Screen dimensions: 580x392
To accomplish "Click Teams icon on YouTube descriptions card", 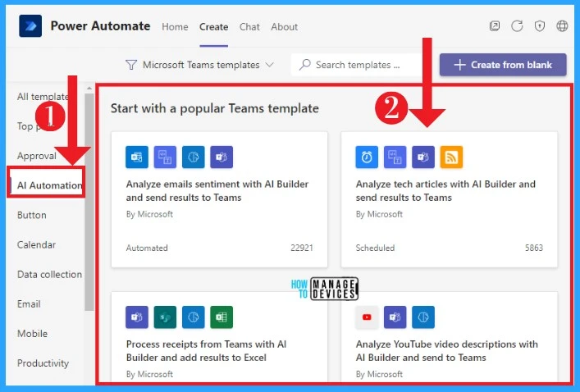I will (395, 317).
